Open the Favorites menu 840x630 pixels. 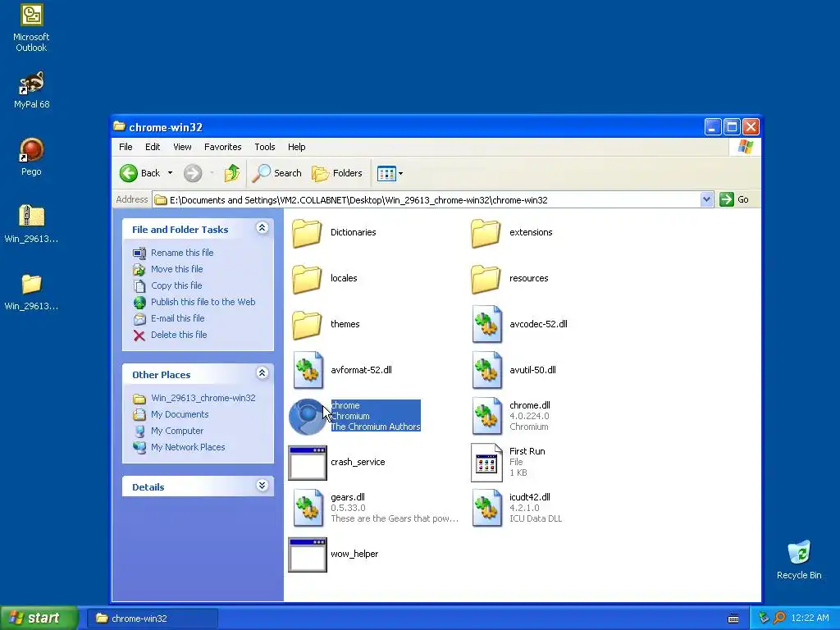(x=223, y=147)
